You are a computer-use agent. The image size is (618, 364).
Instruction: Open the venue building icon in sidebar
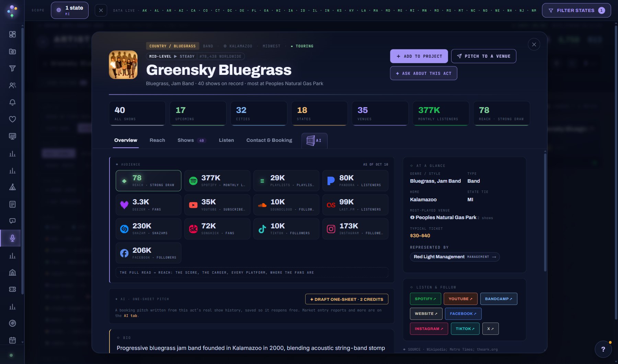12,272
